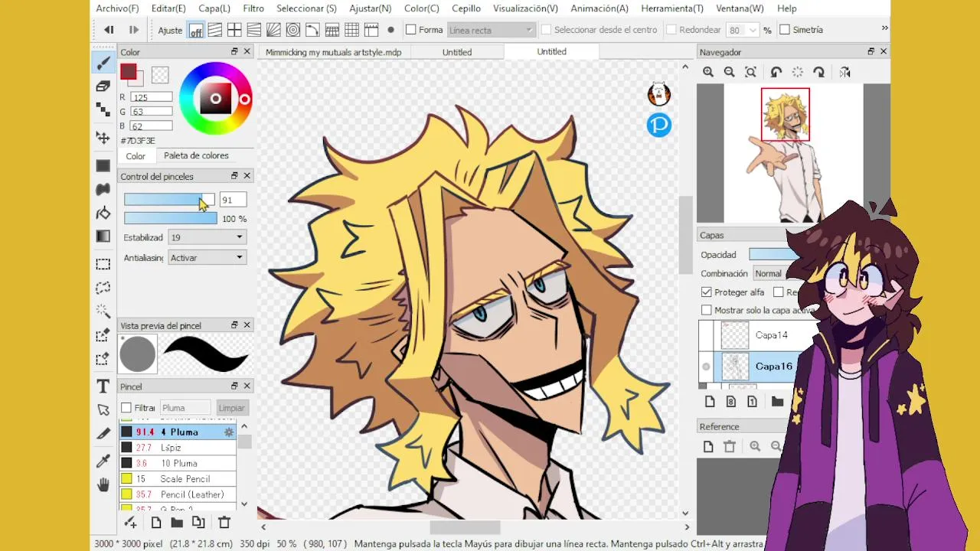This screenshot has width=980, height=551.
Task: Select the Magic Wand tool
Action: pos(103,311)
